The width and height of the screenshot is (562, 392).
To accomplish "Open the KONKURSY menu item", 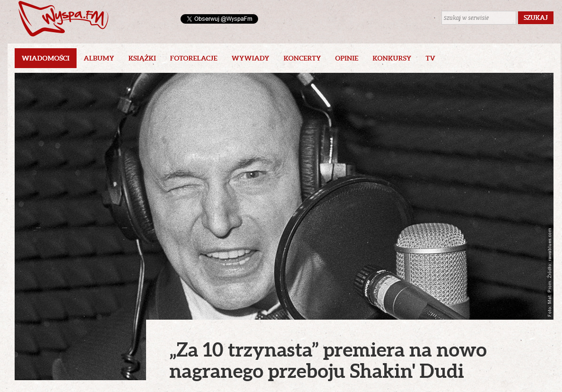I will click(x=391, y=58).
